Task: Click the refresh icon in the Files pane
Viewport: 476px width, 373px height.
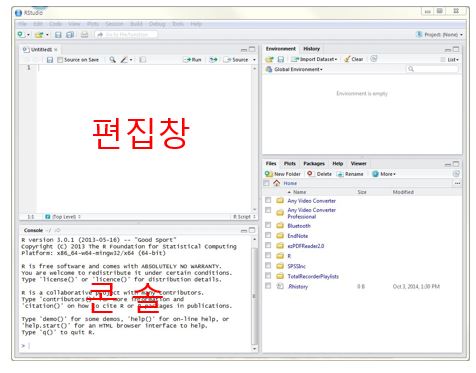Action: pyautogui.click(x=456, y=174)
